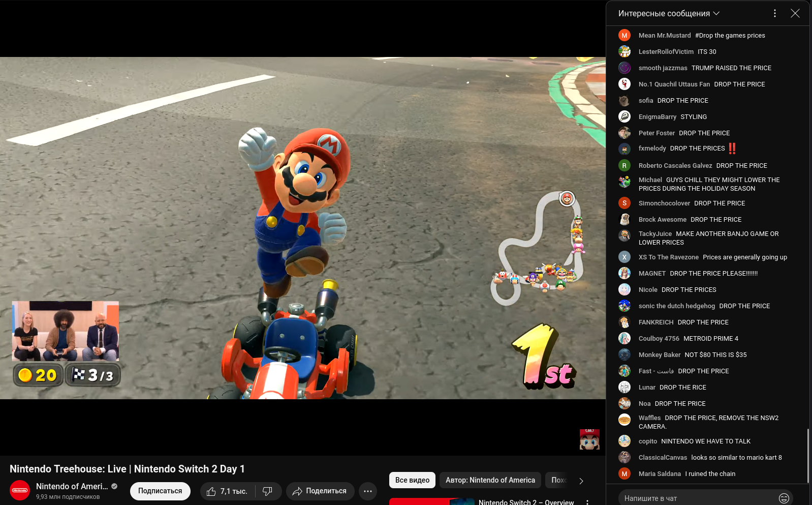
Task: Select Waffles' message about NSW2 CAMERA
Action: coord(708,422)
